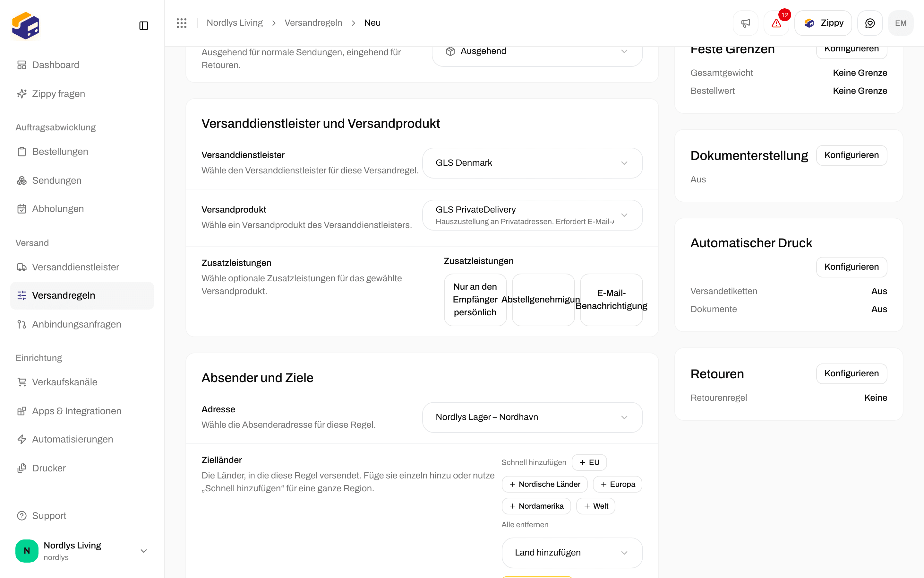Click the Versanddienstleister truck icon

22,267
